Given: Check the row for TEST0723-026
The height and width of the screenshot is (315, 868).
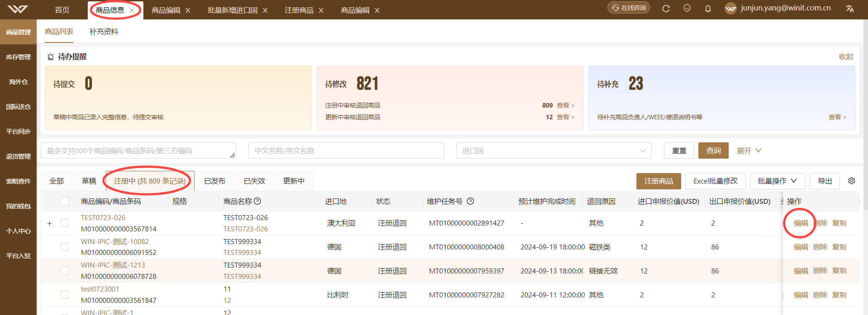Looking at the screenshot, I should (x=65, y=223).
